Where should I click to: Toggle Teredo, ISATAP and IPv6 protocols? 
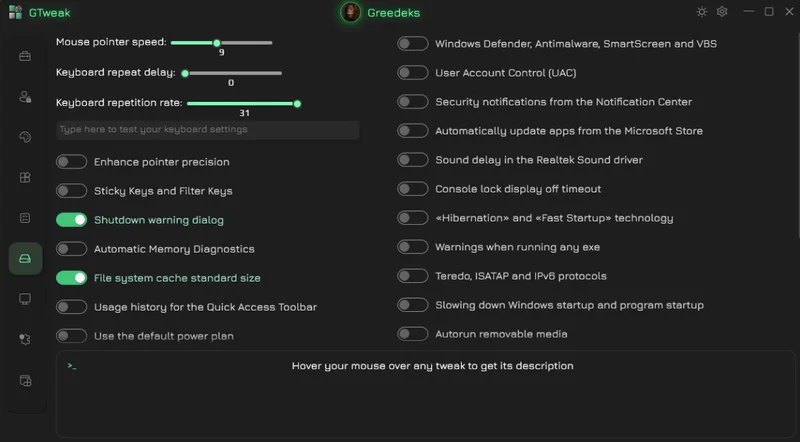[413, 276]
